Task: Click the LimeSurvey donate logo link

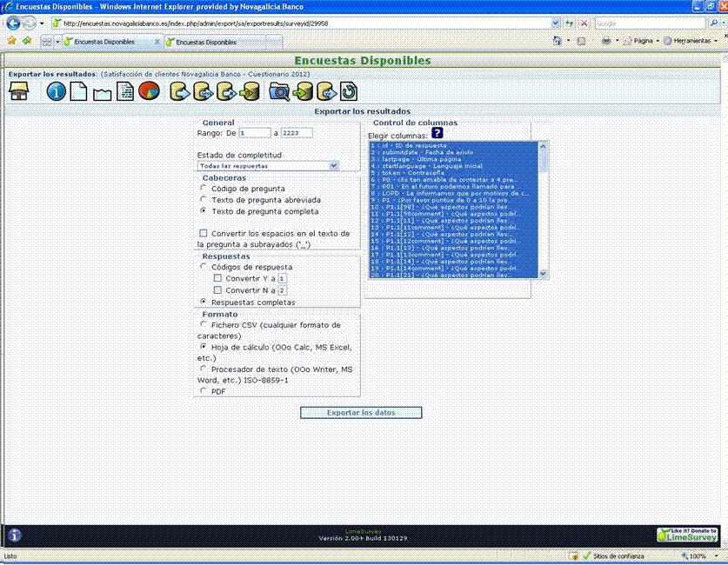Action: tap(686, 535)
